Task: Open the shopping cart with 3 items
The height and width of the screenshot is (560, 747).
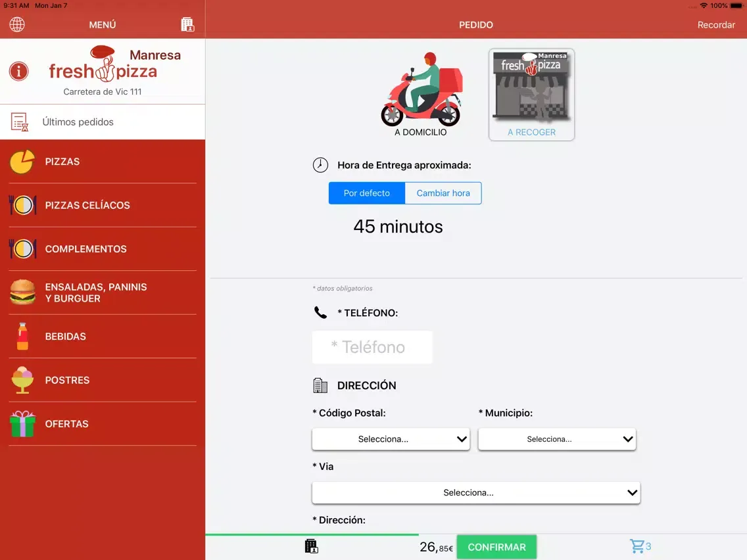Action: [x=640, y=546]
